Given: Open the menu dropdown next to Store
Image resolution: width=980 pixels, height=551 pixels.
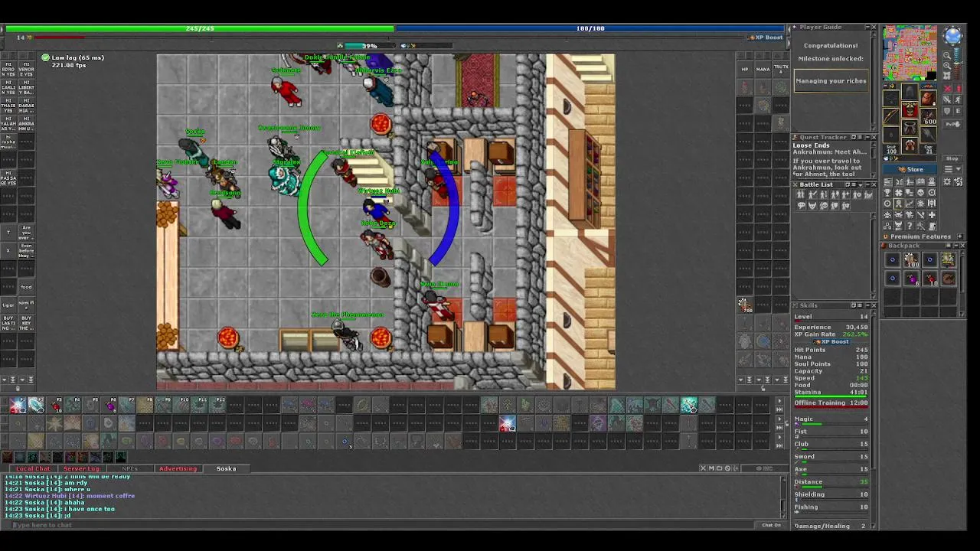Looking at the screenshot, I should [952, 169].
